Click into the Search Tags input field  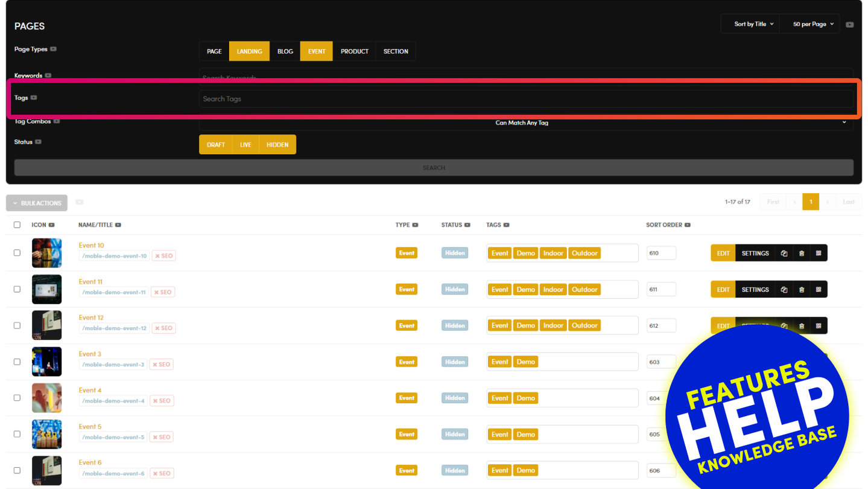pyautogui.click(x=525, y=99)
